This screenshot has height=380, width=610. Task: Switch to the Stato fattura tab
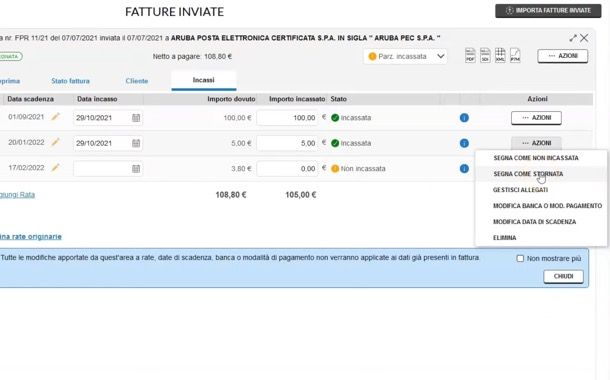point(70,81)
